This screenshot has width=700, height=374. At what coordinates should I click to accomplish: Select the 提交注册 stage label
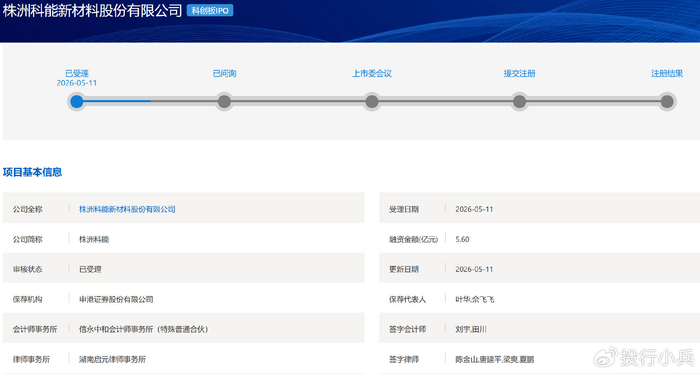click(x=519, y=73)
